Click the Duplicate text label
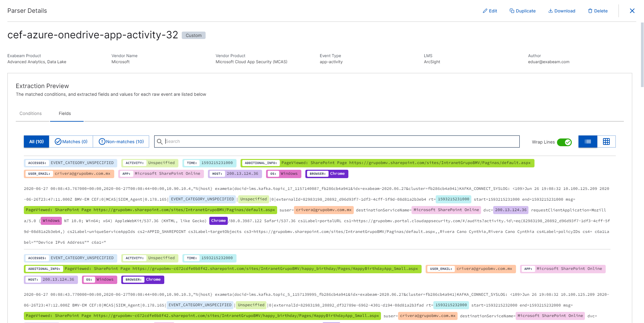 click(526, 11)
